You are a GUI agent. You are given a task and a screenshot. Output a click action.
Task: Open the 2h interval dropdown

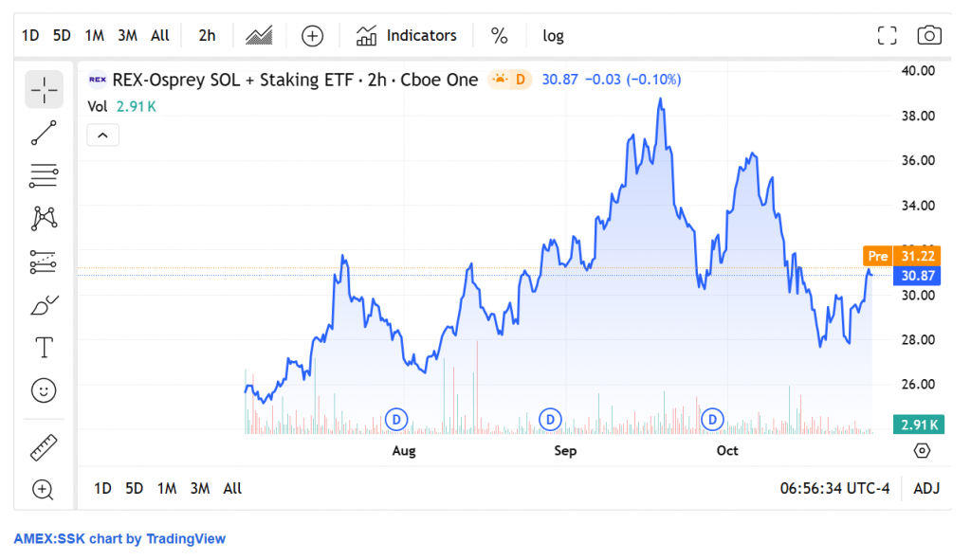tap(207, 36)
